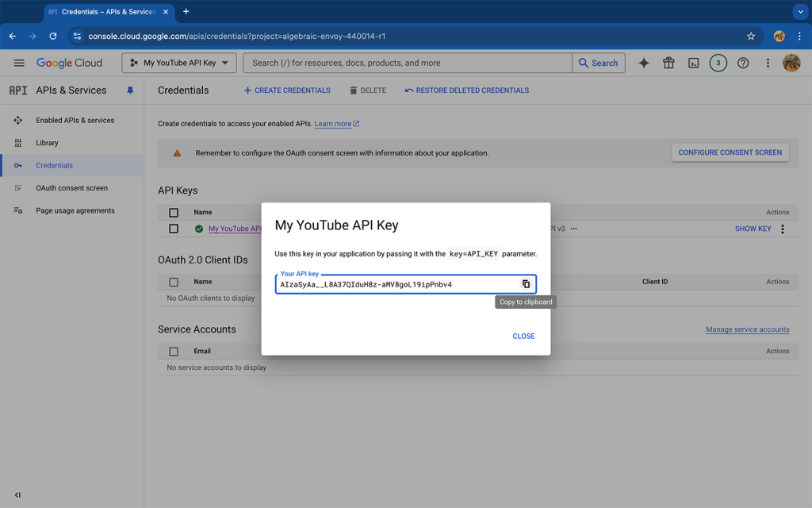
Task: Click the Library grid icon
Action: pos(18,143)
